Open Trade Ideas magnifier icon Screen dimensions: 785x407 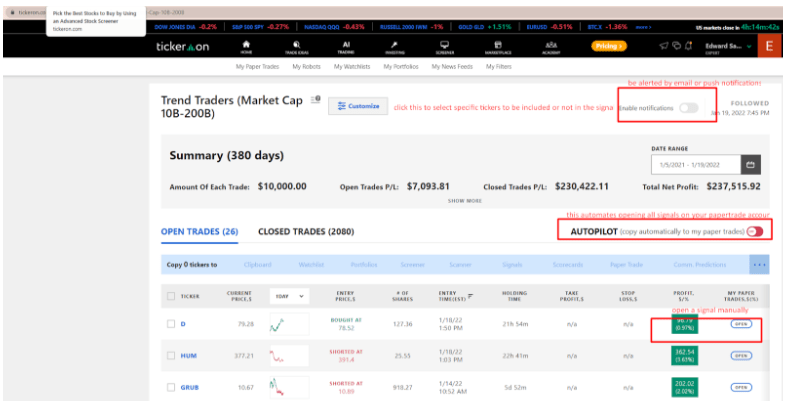coord(297,47)
